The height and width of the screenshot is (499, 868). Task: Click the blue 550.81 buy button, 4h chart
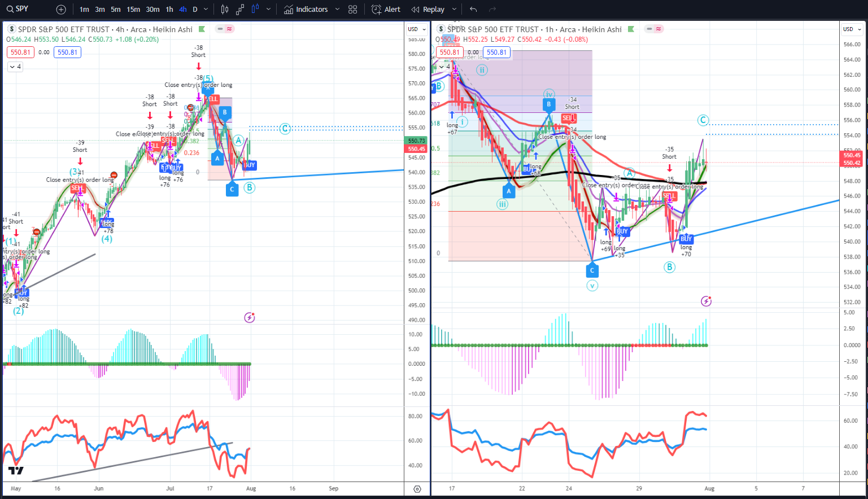67,52
